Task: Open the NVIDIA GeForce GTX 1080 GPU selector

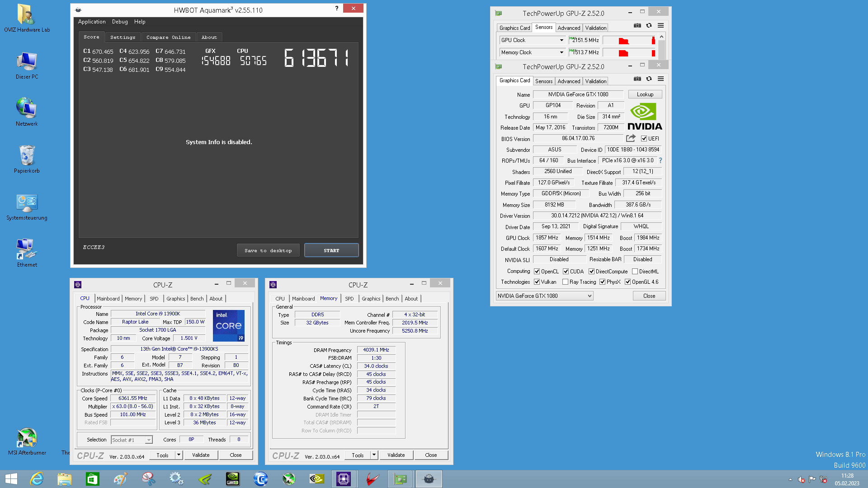Action: point(544,296)
